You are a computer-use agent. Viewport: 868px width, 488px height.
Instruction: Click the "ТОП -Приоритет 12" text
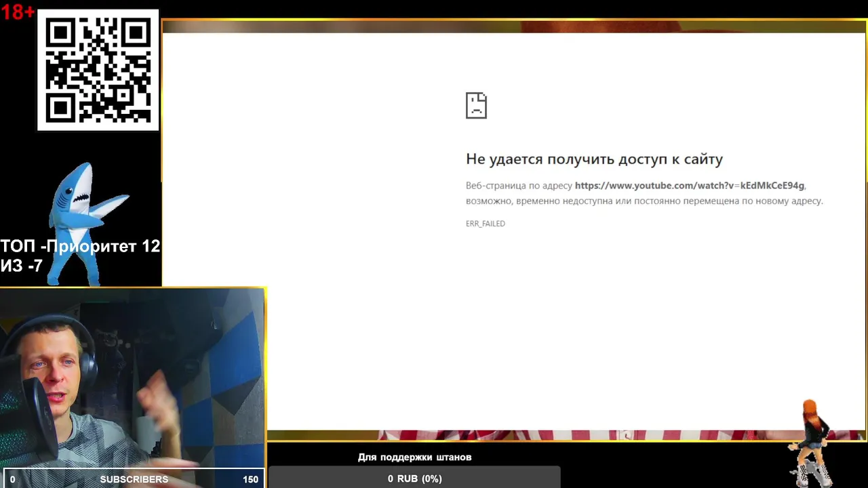80,246
